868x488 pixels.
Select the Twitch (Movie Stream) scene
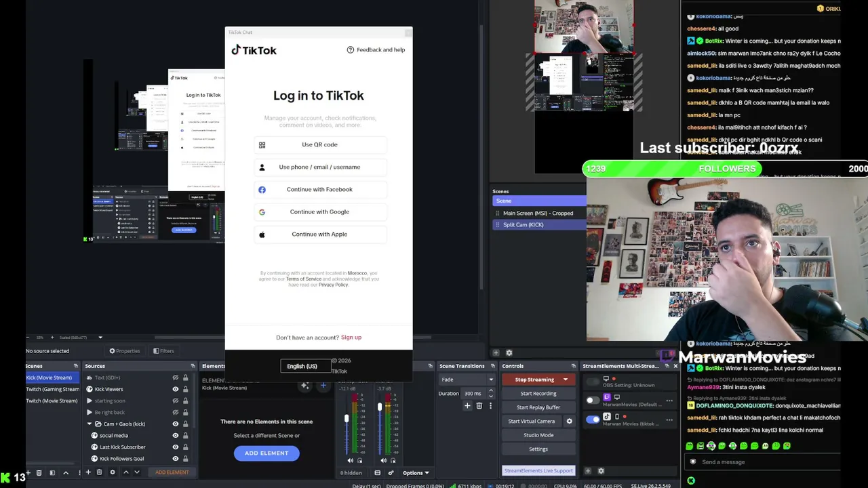coord(52,401)
